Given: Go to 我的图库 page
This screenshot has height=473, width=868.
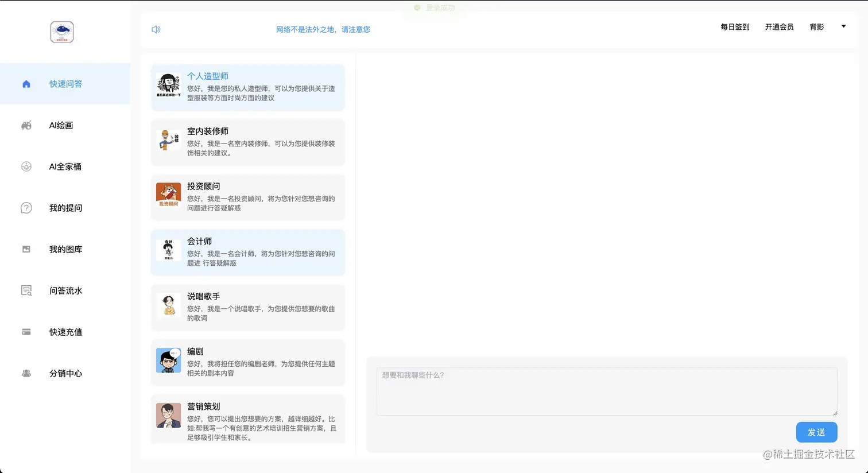Looking at the screenshot, I should pos(65,249).
